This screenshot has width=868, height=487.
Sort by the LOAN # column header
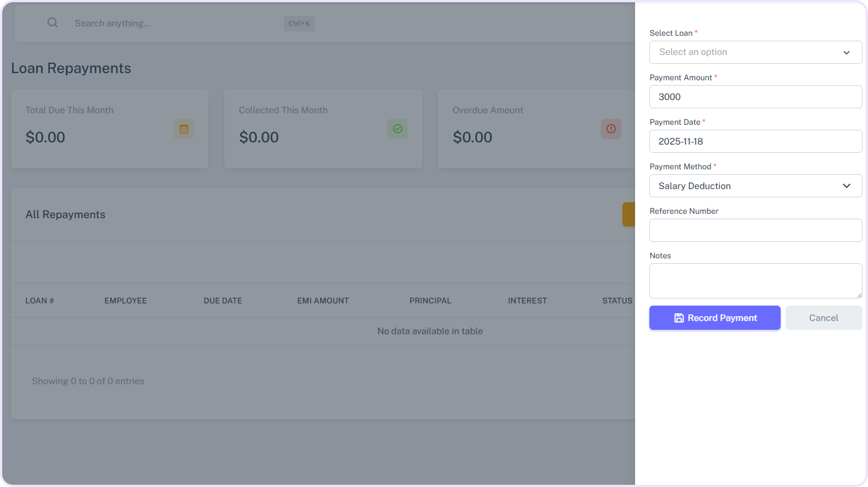(x=40, y=301)
